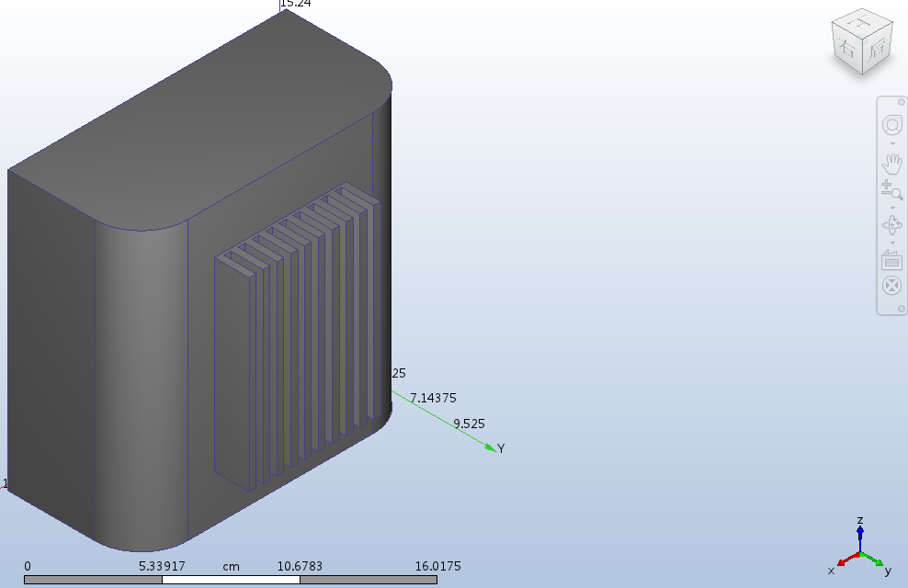Click the 7.14375 axis tick label

[x=433, y=398]
